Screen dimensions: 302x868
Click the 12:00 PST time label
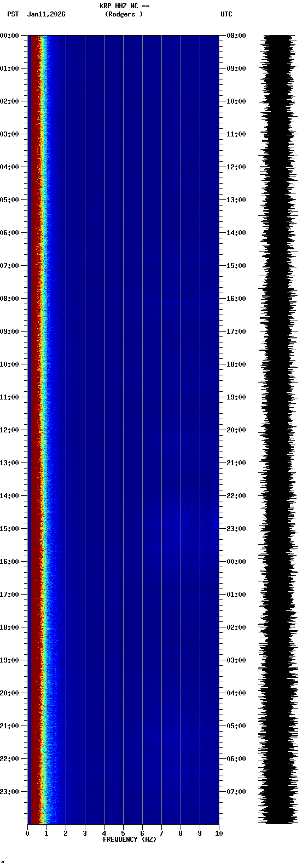[9, 430]
